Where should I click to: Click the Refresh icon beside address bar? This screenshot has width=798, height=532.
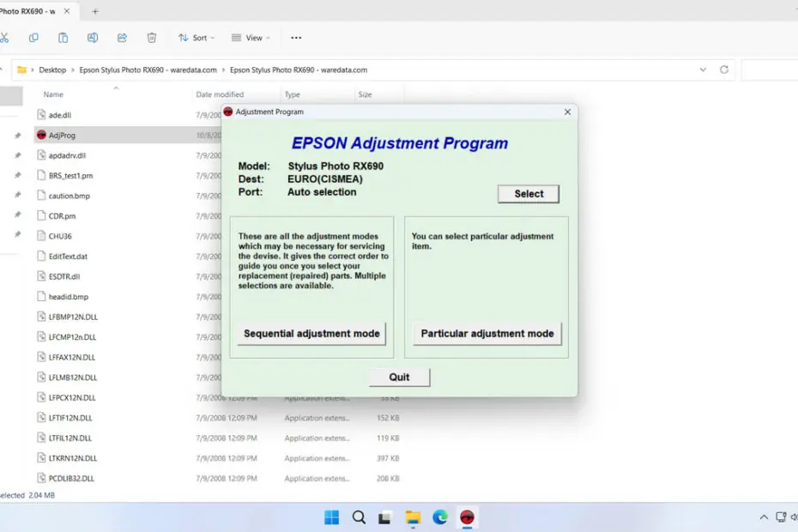tap(724, 70)
